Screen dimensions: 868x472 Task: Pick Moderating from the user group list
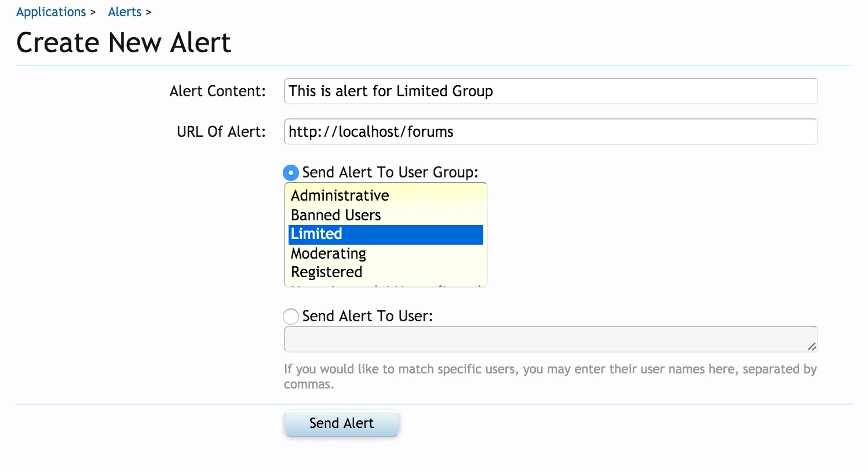[386, 253]
